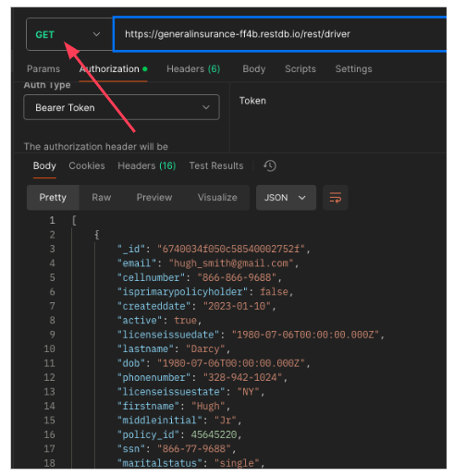Expand the Bearer Token auth type dropdown
454x476 pixels.
[121, 107]
